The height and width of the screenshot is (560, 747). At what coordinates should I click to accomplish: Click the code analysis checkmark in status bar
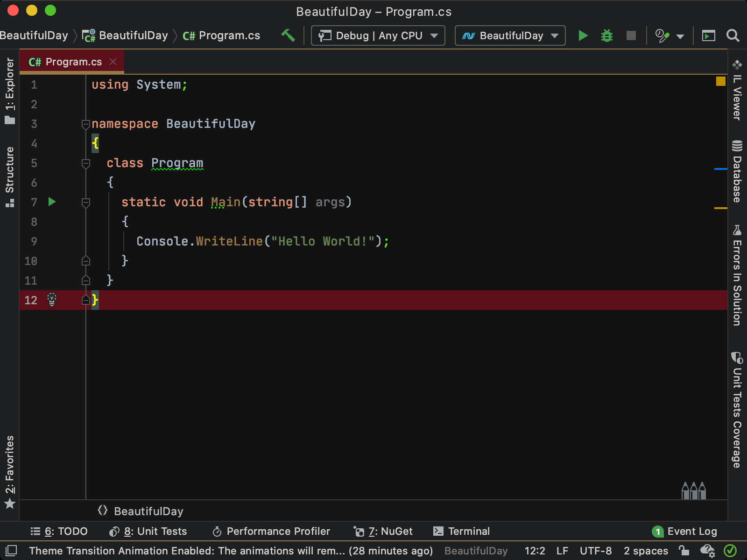click(x=730, y=551)
